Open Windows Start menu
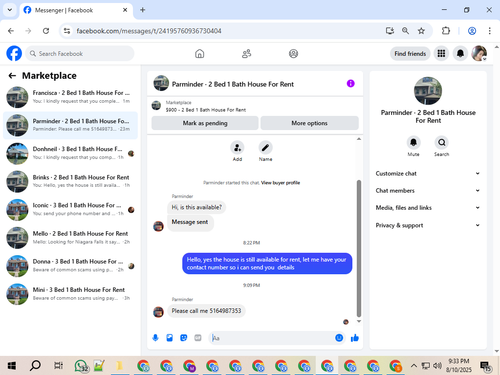The image size is (500, 375). (x=12, y=366)
